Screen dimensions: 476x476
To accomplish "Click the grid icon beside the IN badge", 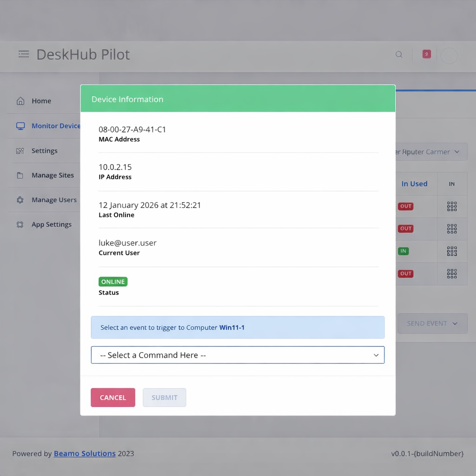I will pyautogui.click(x=452, y=251).
